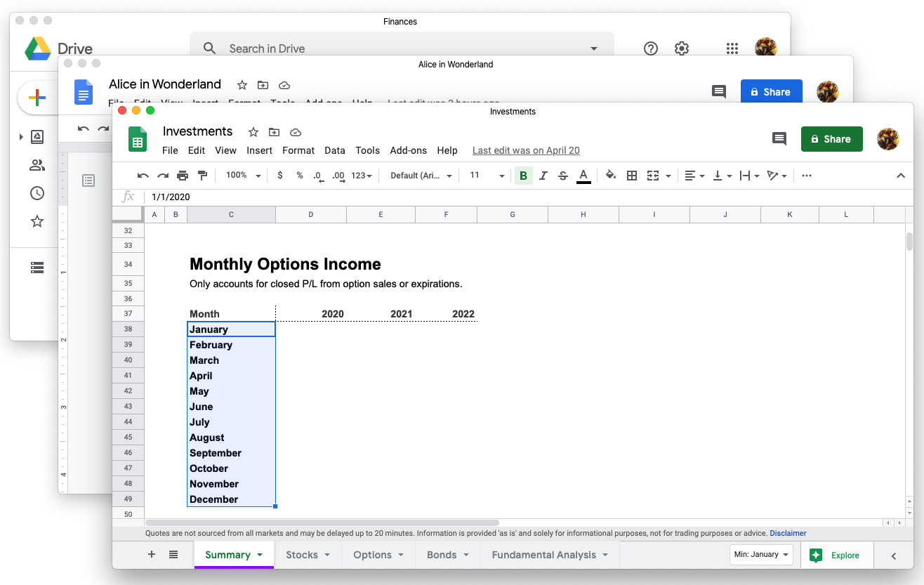
Task: Click the Insert chart Explore icon
Action: pyautogui.click(x=816, y=555)
